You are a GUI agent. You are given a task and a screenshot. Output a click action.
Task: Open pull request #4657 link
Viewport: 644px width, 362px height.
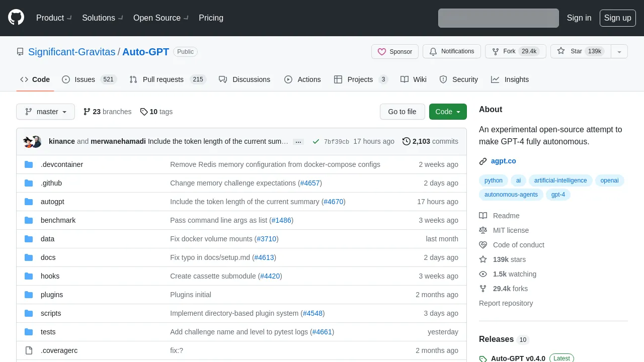310,183
